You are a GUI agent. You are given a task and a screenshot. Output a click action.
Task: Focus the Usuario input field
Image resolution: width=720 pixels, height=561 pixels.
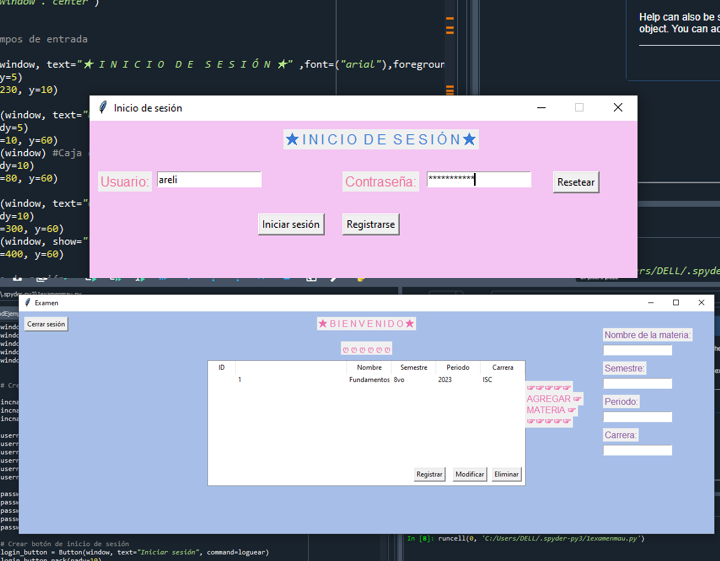pyautogui.click(x=209, y=180)
